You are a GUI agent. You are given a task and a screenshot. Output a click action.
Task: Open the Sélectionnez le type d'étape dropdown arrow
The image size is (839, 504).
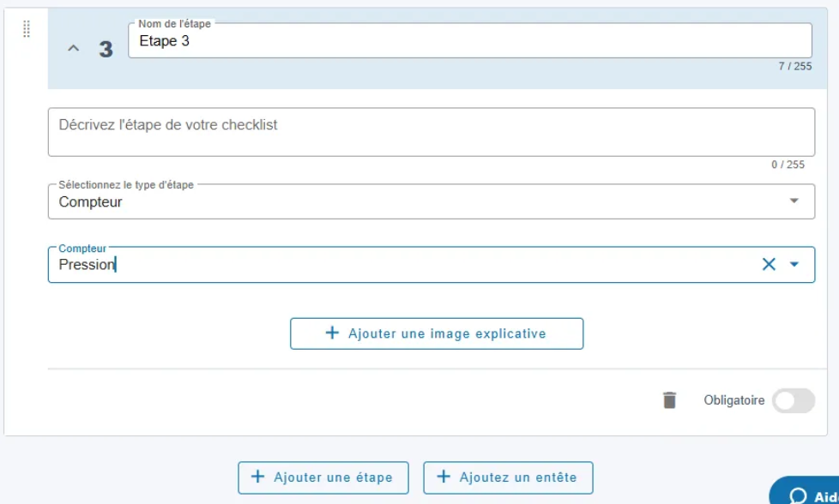pyautogui.click(x=794, y=201)
